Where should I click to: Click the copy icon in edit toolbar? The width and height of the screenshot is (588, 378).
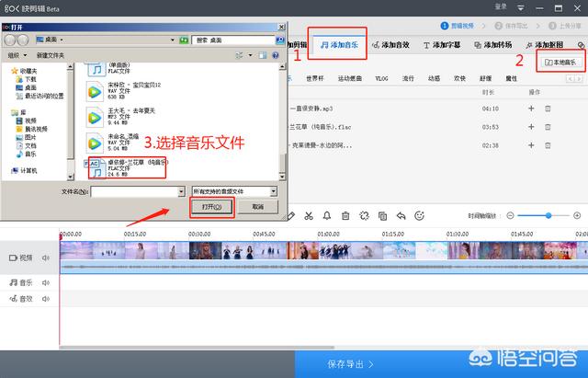coord(382,216)
